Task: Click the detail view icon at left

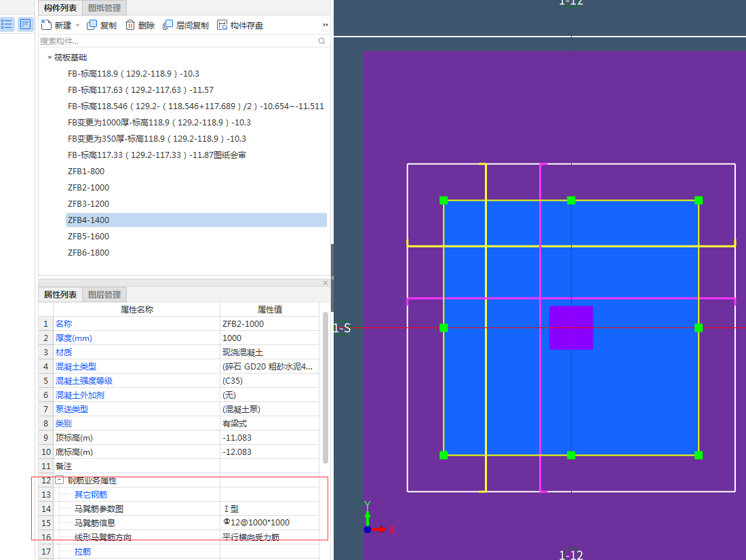Action: tap(25, 24)
